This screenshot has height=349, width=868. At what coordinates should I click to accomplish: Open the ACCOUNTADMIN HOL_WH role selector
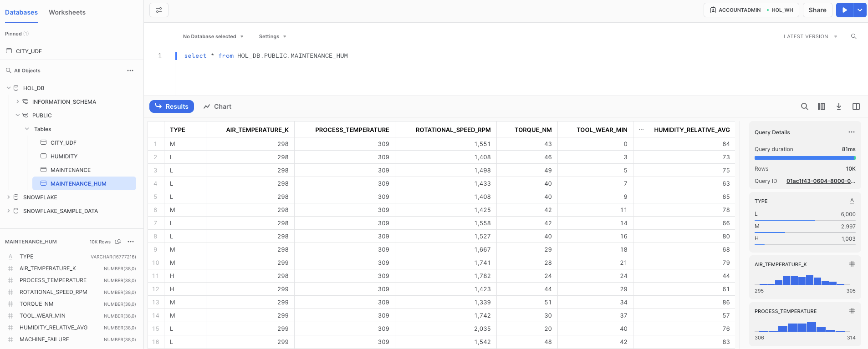tap(751, 10)
